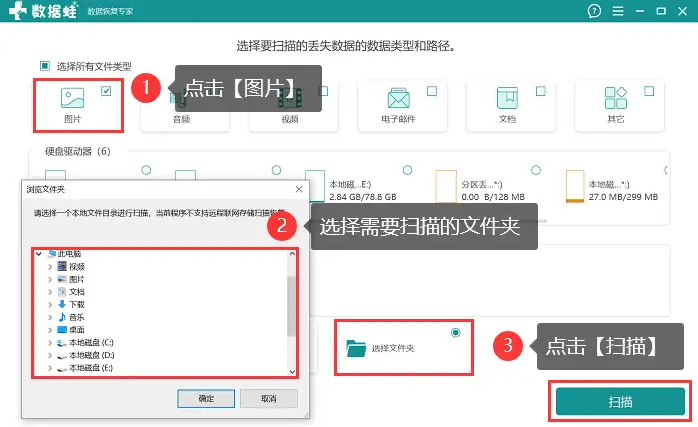698x427 pixels.
Task: Click the 下载 download arrow icon
Action: (62, 304)
